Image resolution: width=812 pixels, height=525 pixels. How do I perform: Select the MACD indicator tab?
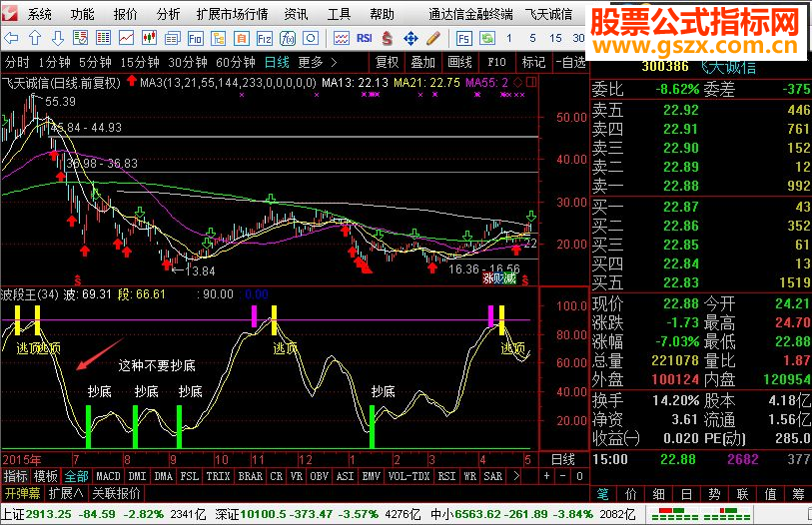coord(108,476)
